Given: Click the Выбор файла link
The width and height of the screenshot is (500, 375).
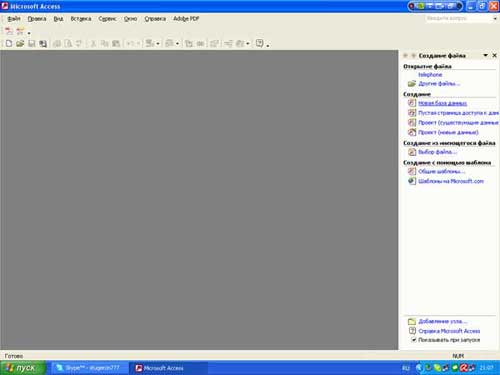Looking at the screenshot, I should pos(437,152).
